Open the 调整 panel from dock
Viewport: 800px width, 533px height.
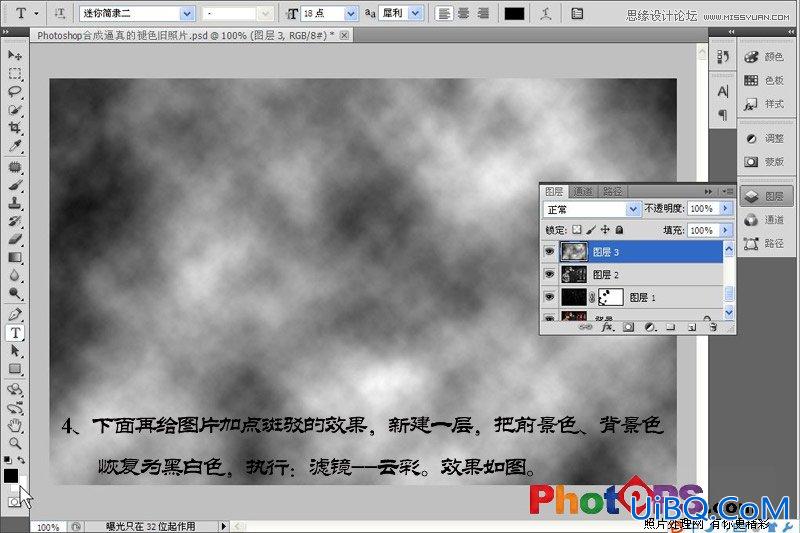point(765,138)
